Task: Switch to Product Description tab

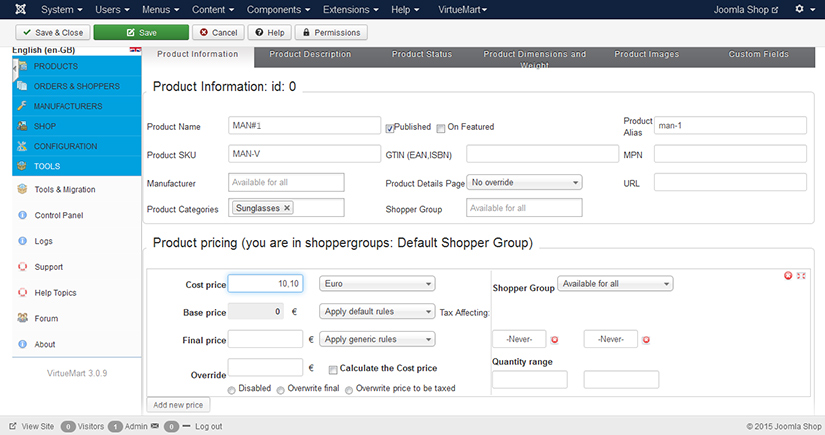Action: click(310, 54)
